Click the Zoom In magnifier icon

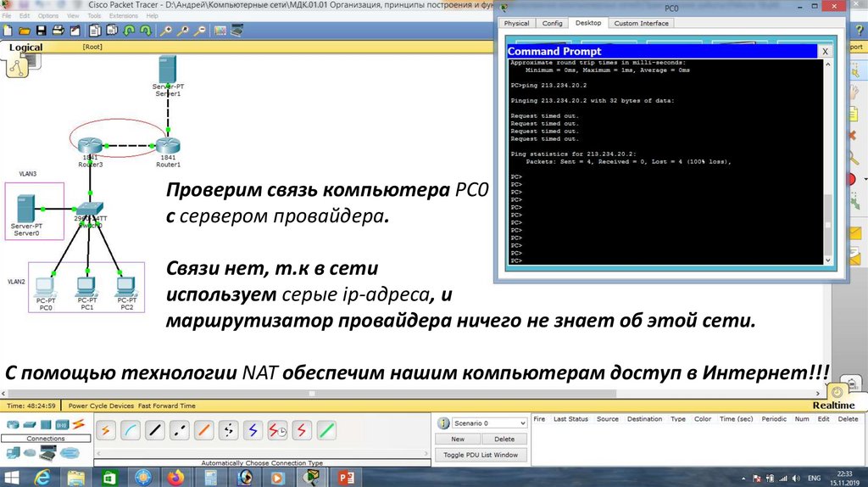(165, 31)
